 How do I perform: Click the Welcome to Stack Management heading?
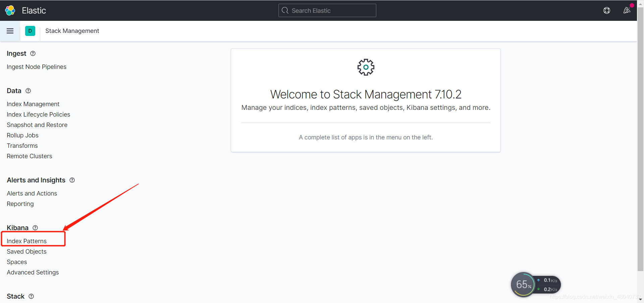coord(366,94)
